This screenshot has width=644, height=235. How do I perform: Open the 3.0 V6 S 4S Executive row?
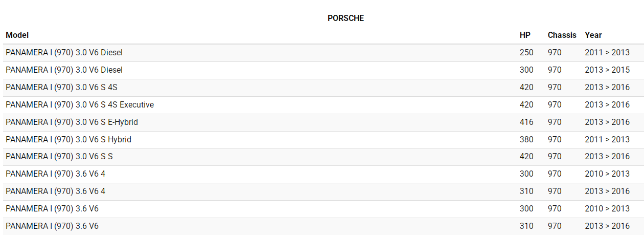[x=80, y=105]
